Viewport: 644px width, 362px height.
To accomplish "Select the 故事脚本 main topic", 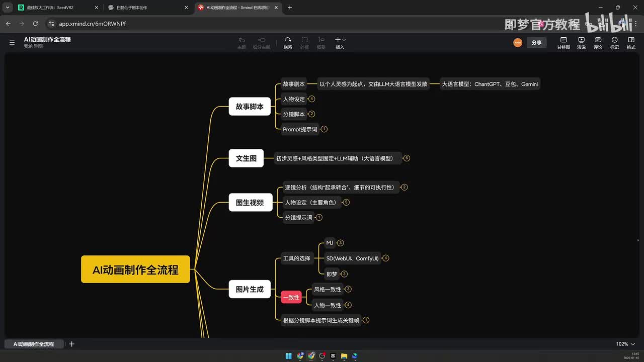I will (x=250, y=107).
